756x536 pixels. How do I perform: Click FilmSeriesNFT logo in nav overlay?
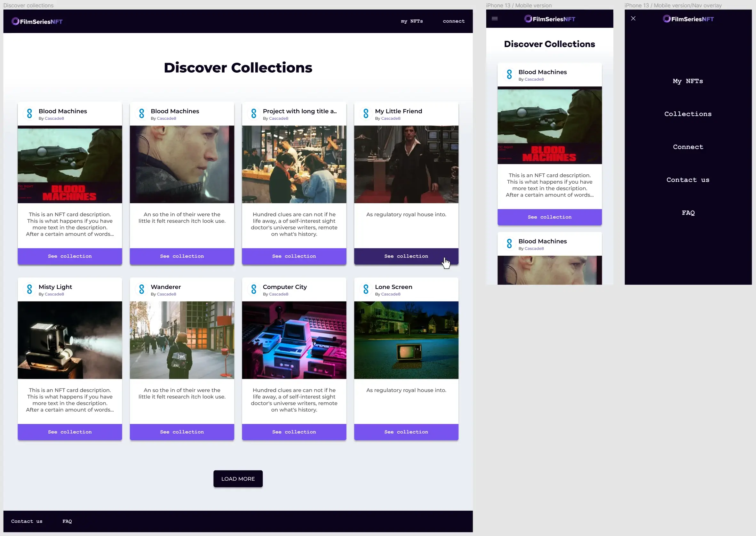(688, 19)
